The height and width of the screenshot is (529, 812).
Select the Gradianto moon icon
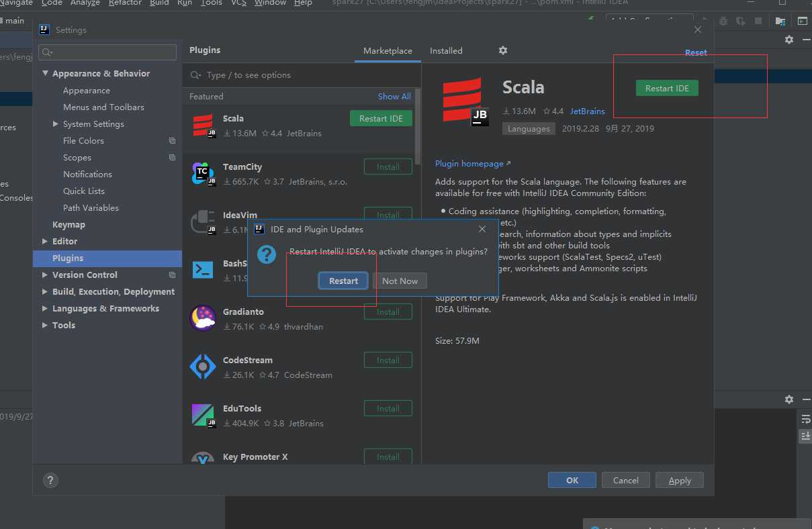point(203,318)
